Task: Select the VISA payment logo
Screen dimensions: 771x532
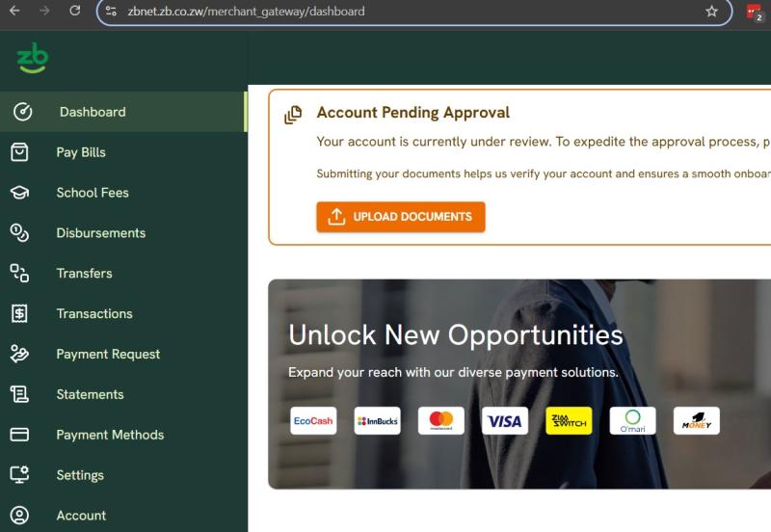Action: tap(505, 421)
